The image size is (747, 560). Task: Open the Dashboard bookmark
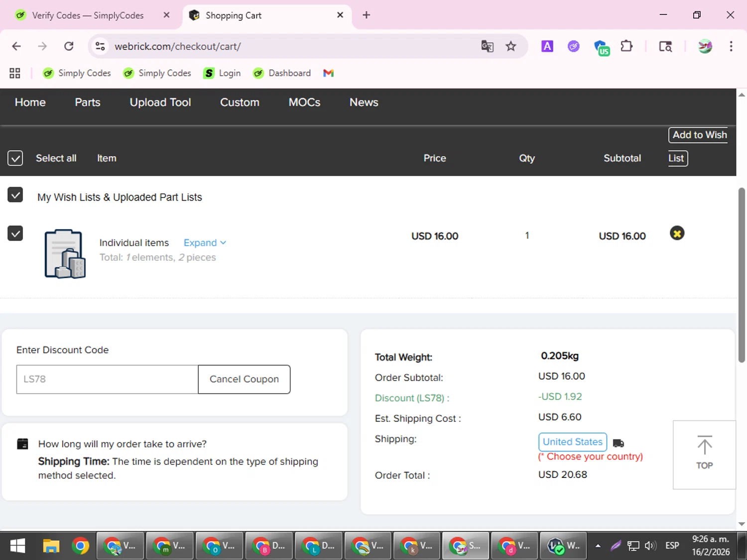click(282, 73)
